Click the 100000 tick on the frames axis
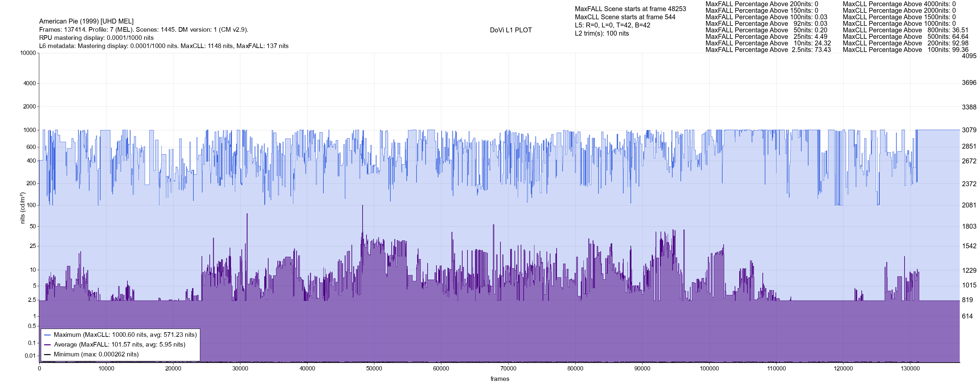This screenshot has width=980, height=392. click(x=709, y=368)
